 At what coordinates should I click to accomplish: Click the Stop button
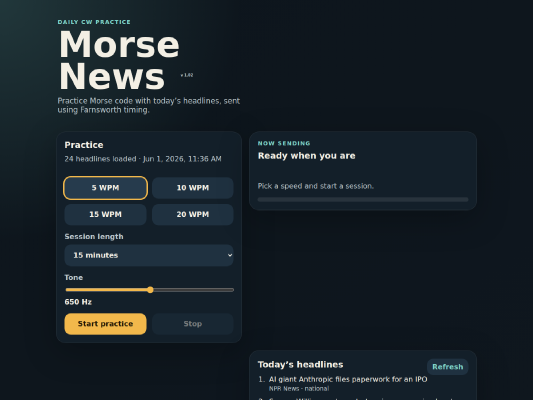[193, 324]
